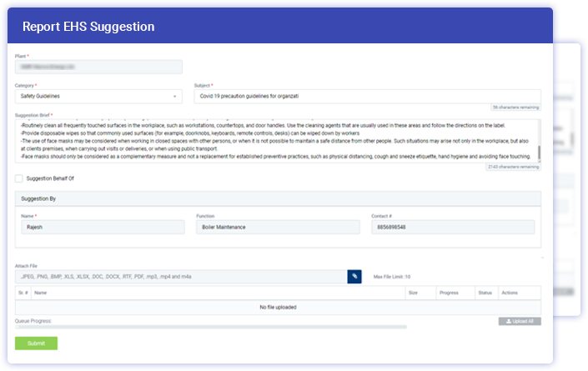Submit the EHS suggestion form
This screenshot has width=588, height=371.
(36, 343)
